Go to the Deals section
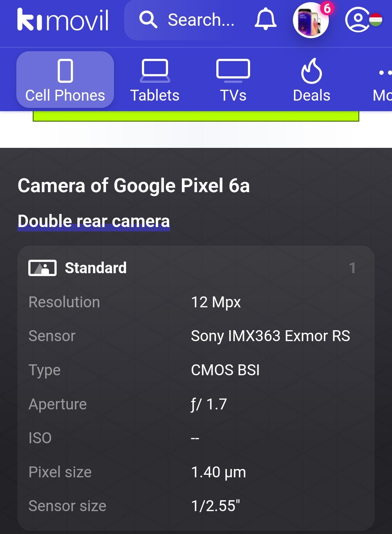 311,80
